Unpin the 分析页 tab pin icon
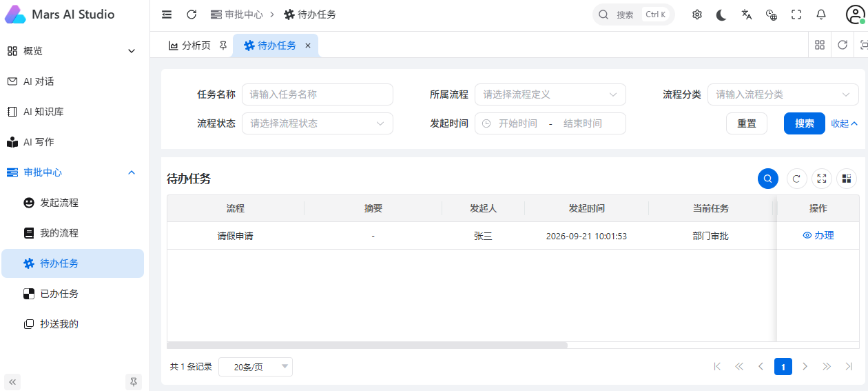Image resolution: width=868 pixels, height=391 pixels. coord(223,46)
